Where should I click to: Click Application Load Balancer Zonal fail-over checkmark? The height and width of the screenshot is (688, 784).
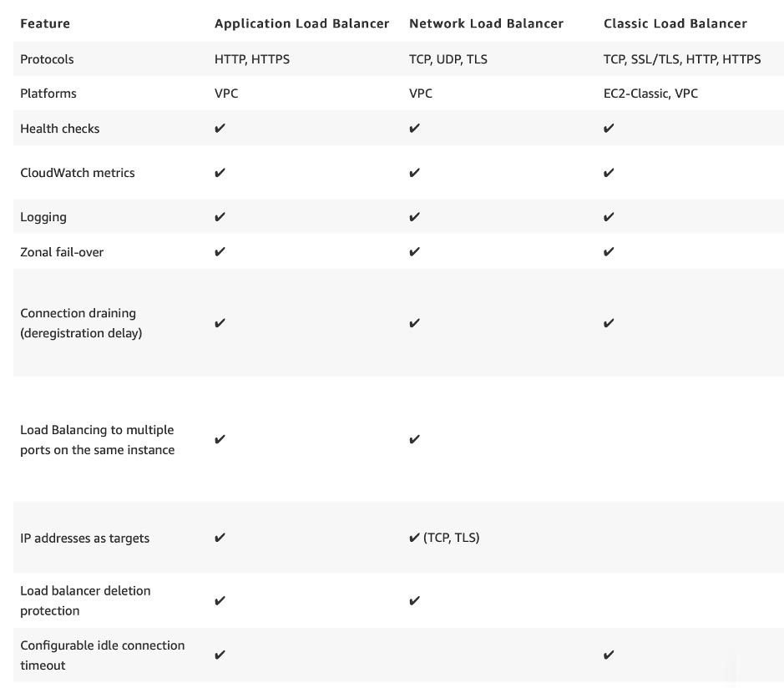(220, 252)
